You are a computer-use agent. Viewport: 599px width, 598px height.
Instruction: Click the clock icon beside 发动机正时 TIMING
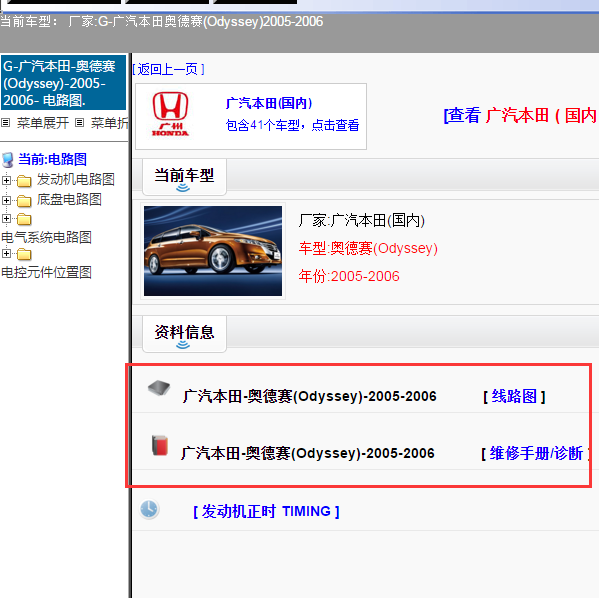pyautogui.click(x=149, y=509)
